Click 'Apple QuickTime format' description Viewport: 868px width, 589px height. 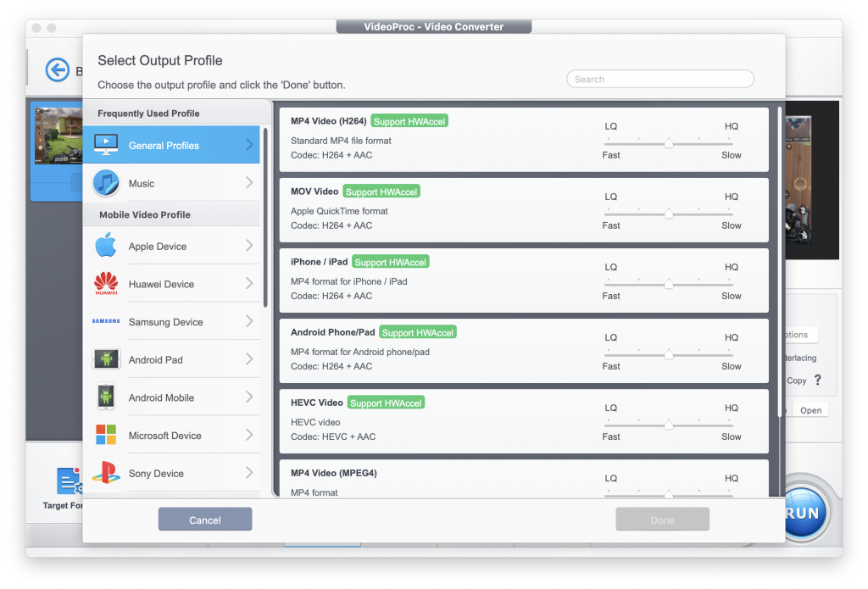tap(339, 211)
